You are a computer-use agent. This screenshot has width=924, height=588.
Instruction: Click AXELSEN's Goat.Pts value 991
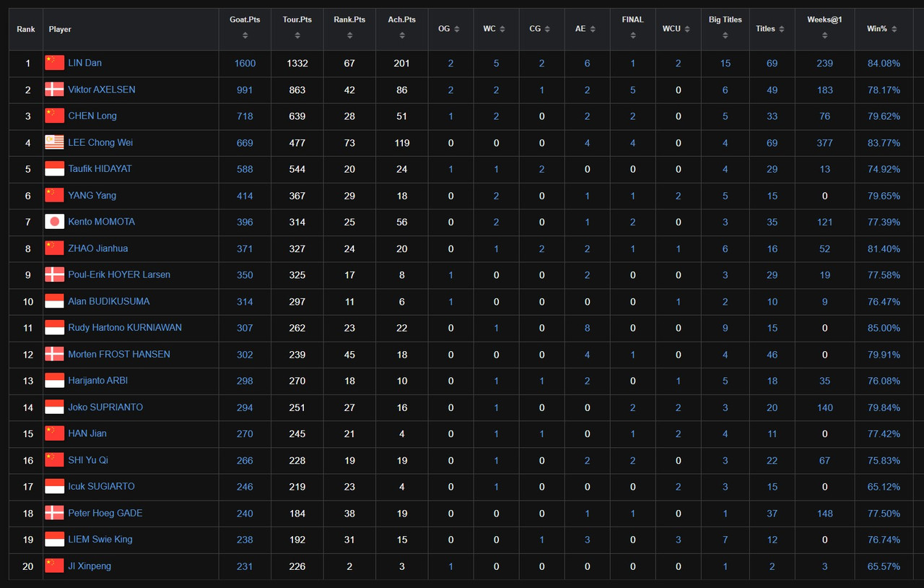point(245,90)
